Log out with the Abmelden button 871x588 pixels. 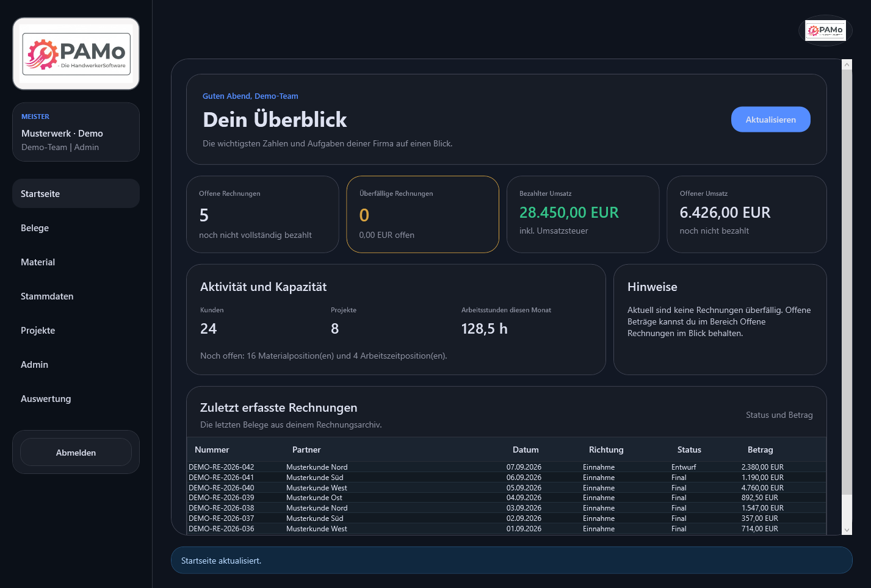click(76, 453)
